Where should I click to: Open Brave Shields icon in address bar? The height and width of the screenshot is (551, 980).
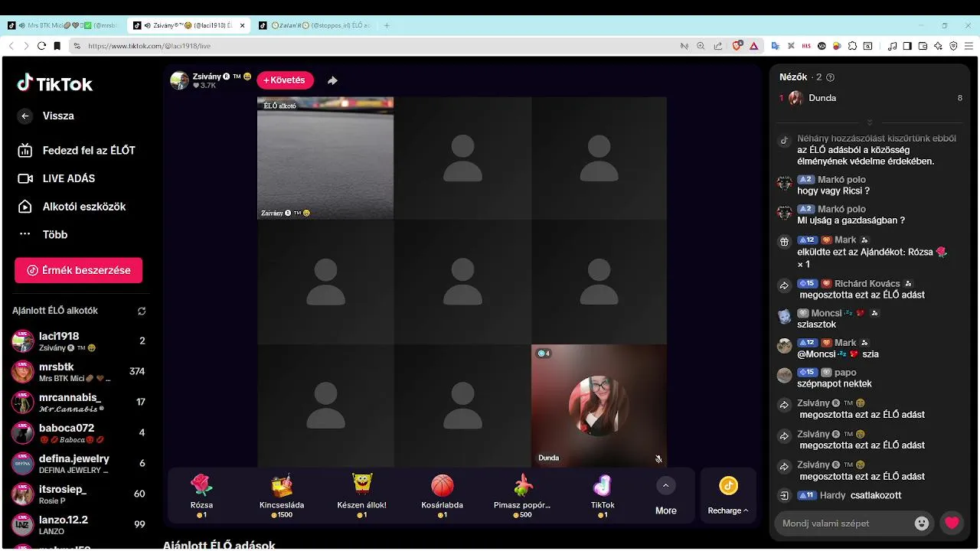pos(737,46)
